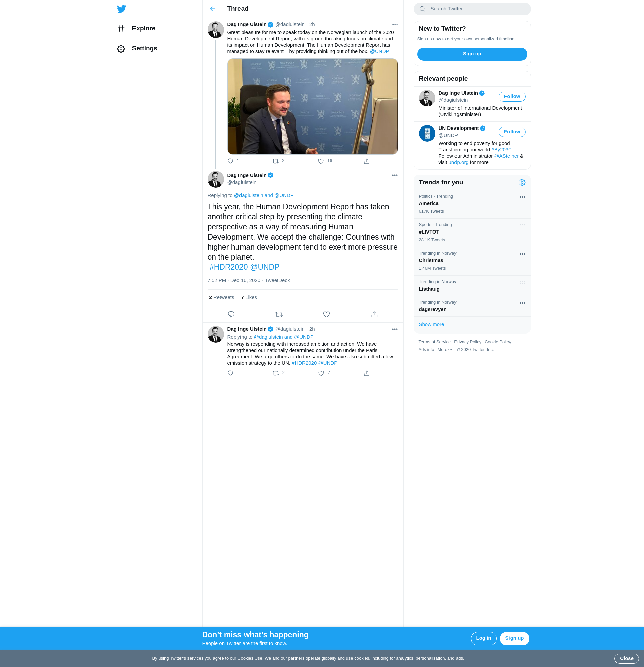Retweet the first tweet with photo
Screen dimensions: 644x667
tap(276, 161)
